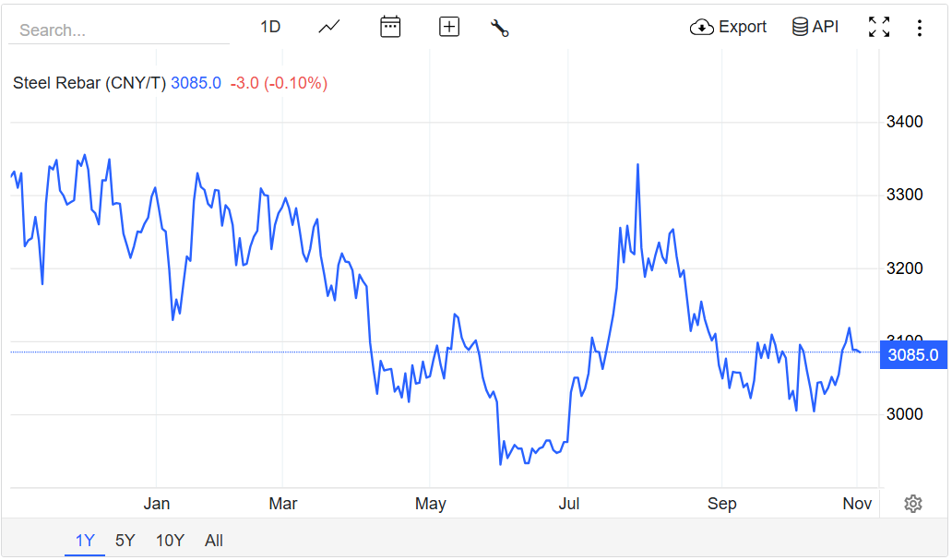Image resolution: width=952 pixels, height=560 pixels.
Task: Open the API database icon
Action: click(x=800, y=27)
